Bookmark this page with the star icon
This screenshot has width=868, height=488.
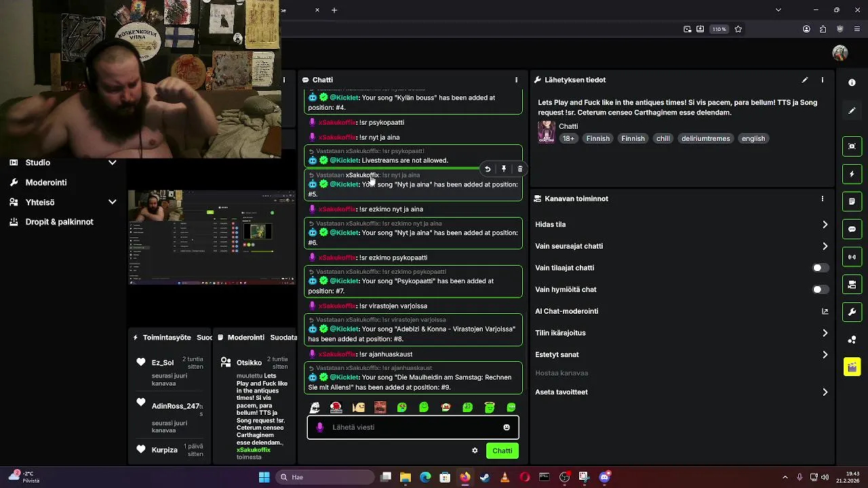point(738,29)
